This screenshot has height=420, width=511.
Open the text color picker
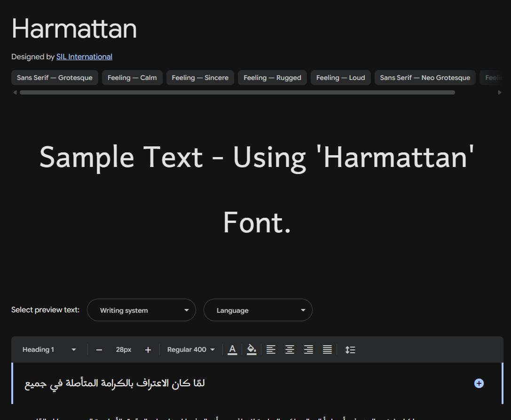click(x=232, y=349)
